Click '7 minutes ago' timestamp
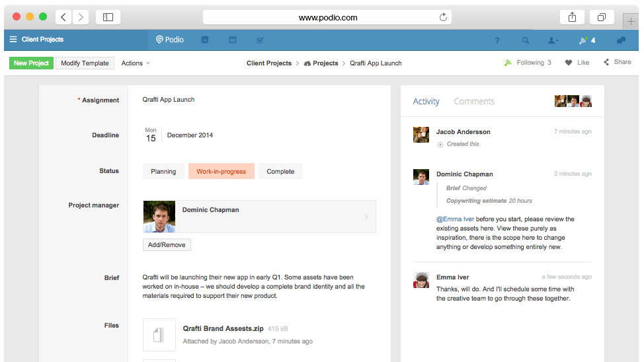This screenshot has height=362, width=644. click(x=573, y=131)
